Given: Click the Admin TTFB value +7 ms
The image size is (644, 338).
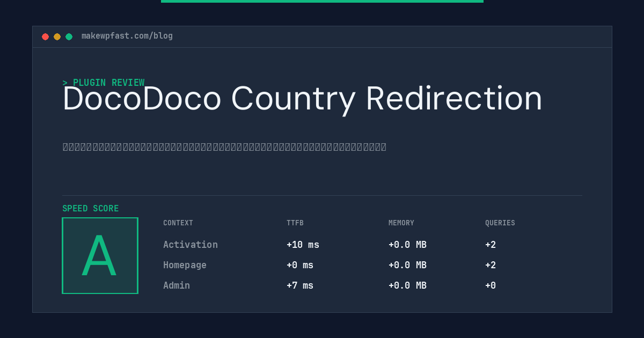Looking at the screenshot, I should 300,285.
